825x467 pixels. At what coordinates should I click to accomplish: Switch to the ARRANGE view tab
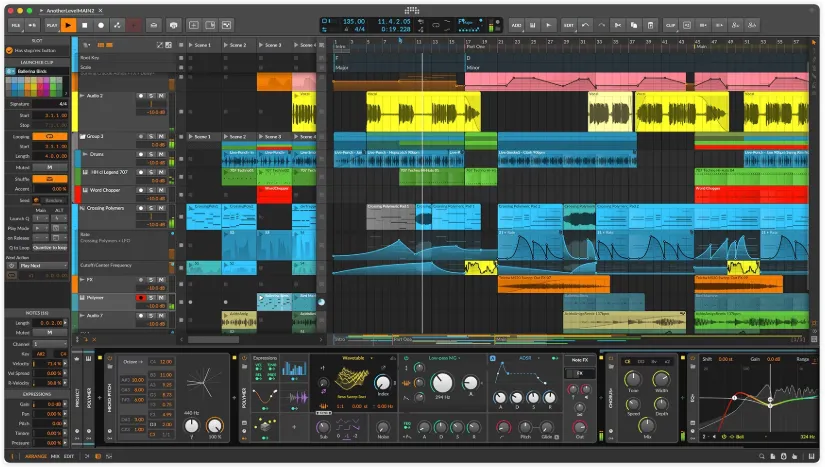[36, 456]
